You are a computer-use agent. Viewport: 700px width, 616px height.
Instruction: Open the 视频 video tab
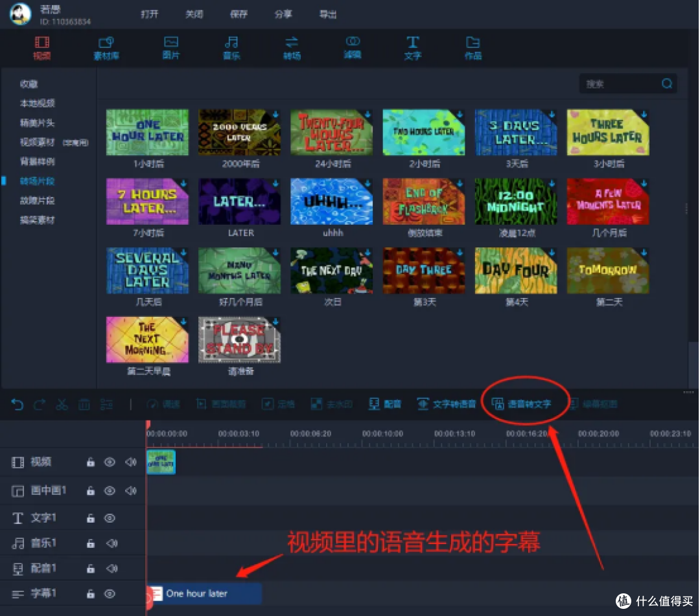pyautogui.click(x=41, y=48)
